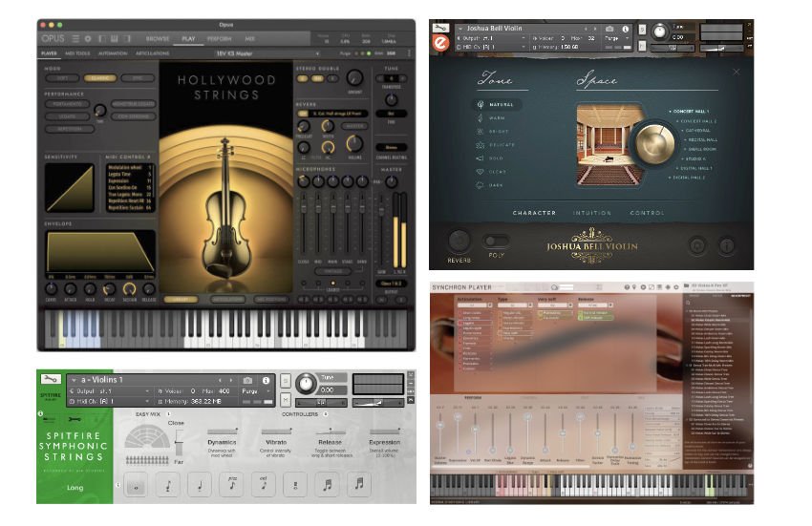812x526 pixels.
Task: Select the last beamed-notes articulation icon in Spitfire
Action: click(359, 485)
